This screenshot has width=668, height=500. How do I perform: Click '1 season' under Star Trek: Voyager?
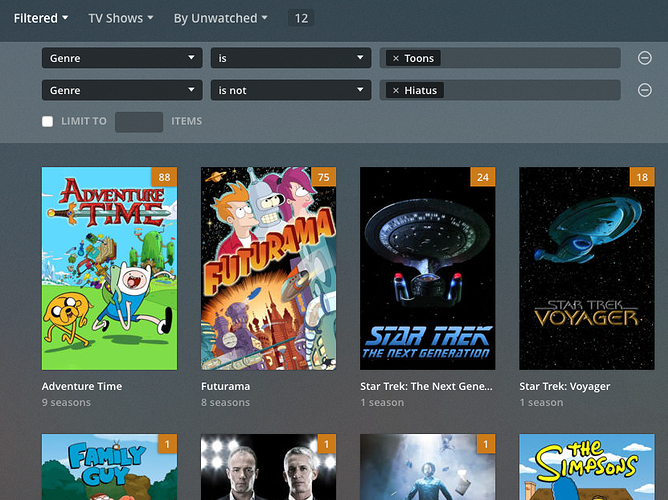541,402
